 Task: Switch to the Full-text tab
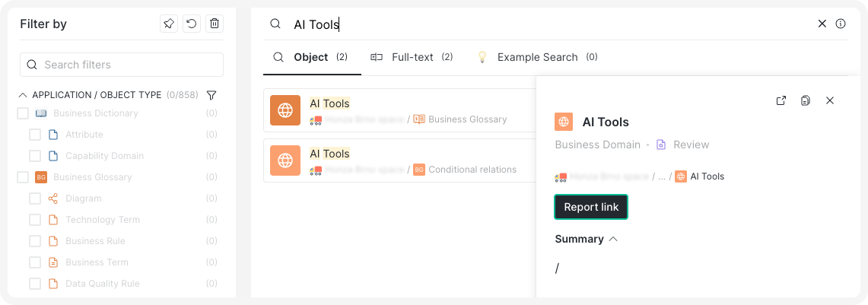pos(412,57)
